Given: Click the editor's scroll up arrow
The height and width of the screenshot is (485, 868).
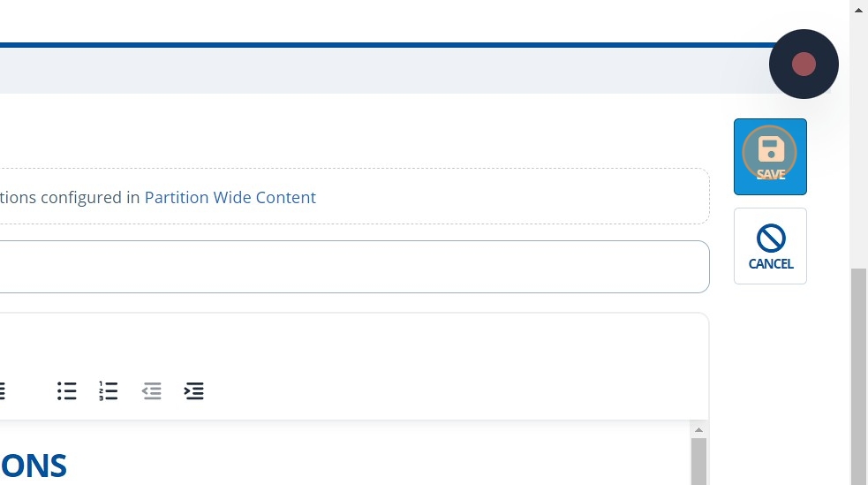Looking at the screenshot, I should pyautogui.click(x=698, y=430).
